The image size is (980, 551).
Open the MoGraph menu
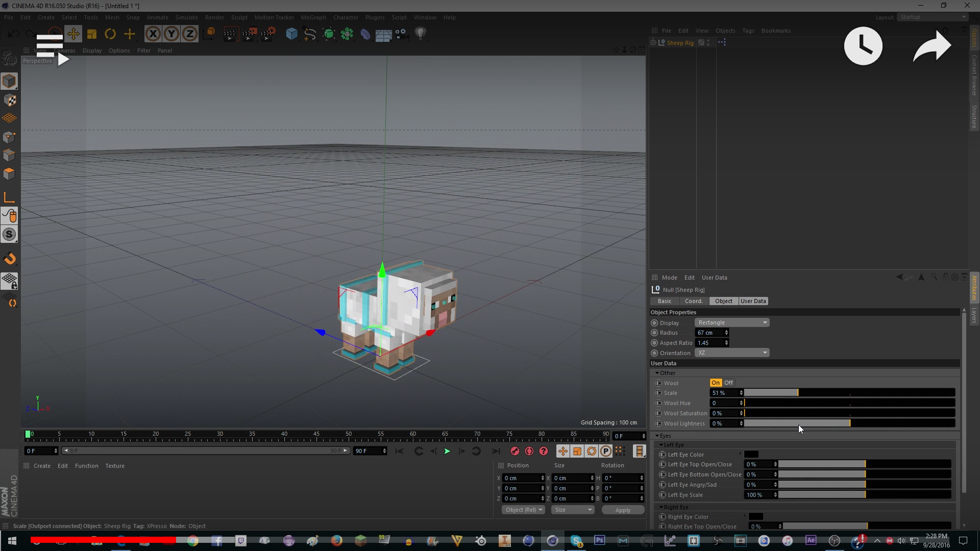click(313, 17)
